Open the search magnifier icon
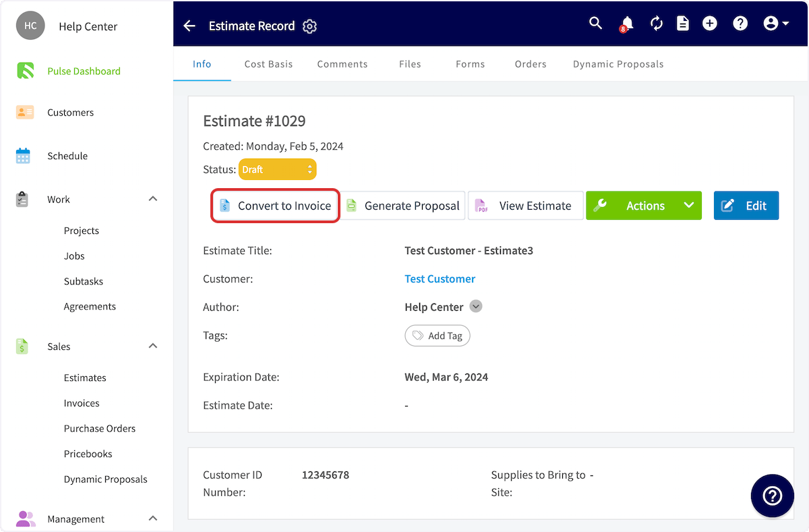This screenshot has height=532, width=809. point(595,24)
